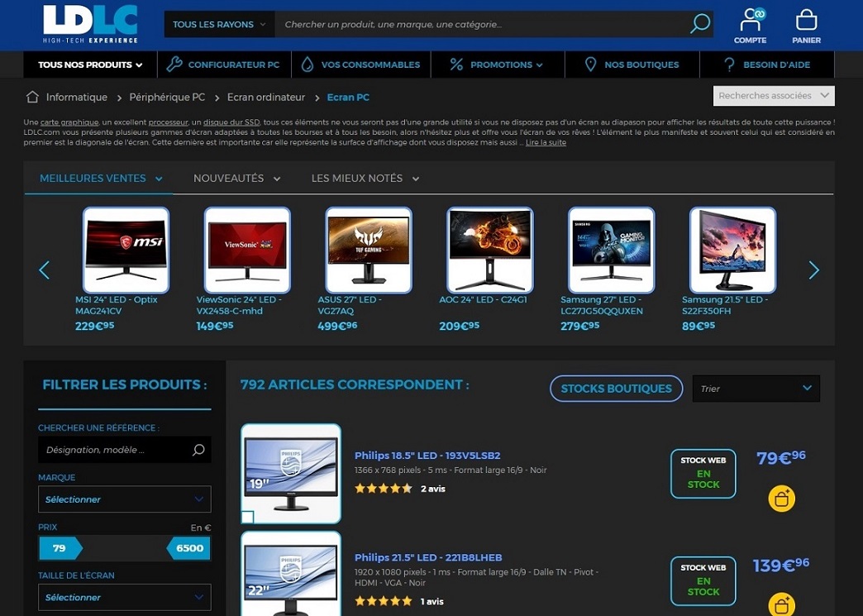Click the search magnifier icon in header
This screenshot has height=616, width=863.
(x=699, y=24)
